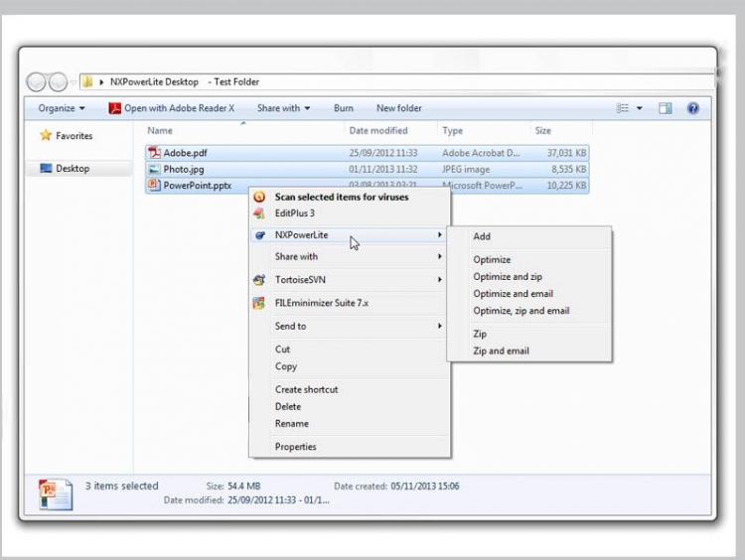This screenshot has width=745, height=560.
Task: Click the New folder button
Action: tap(399, 108)
